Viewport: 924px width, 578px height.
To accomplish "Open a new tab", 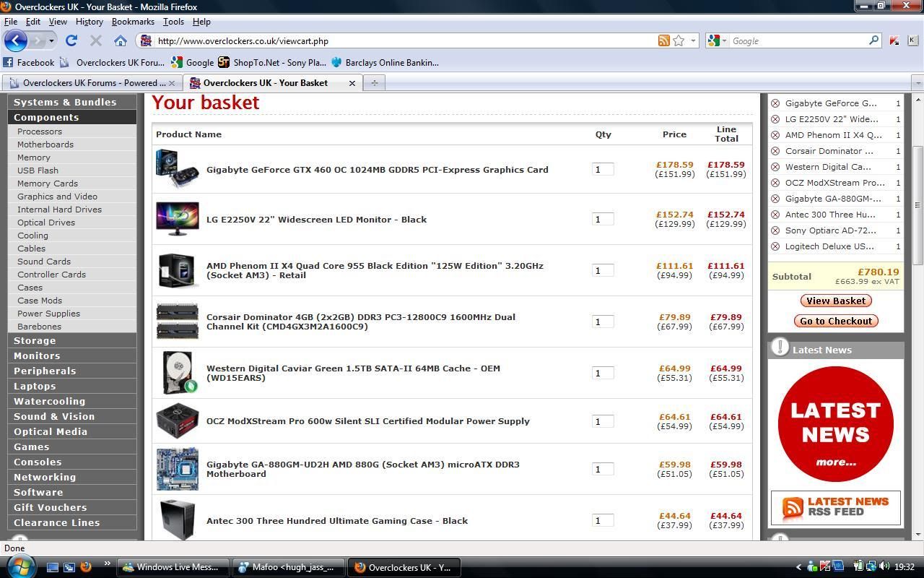I will point(374,83).
